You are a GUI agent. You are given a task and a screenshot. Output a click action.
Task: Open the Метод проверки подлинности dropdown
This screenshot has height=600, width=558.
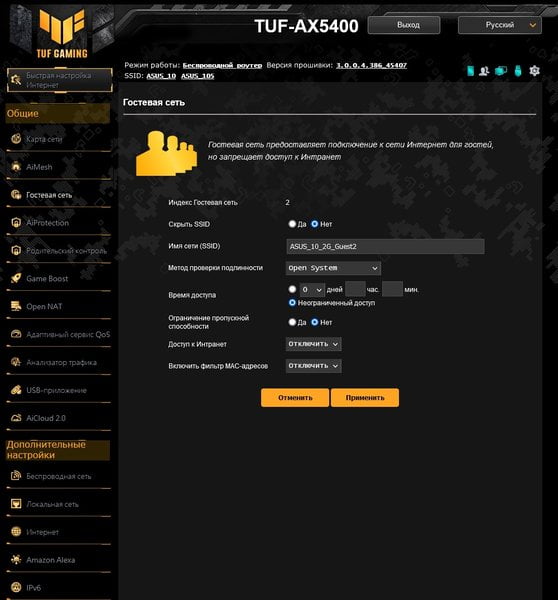coord(333,268)
